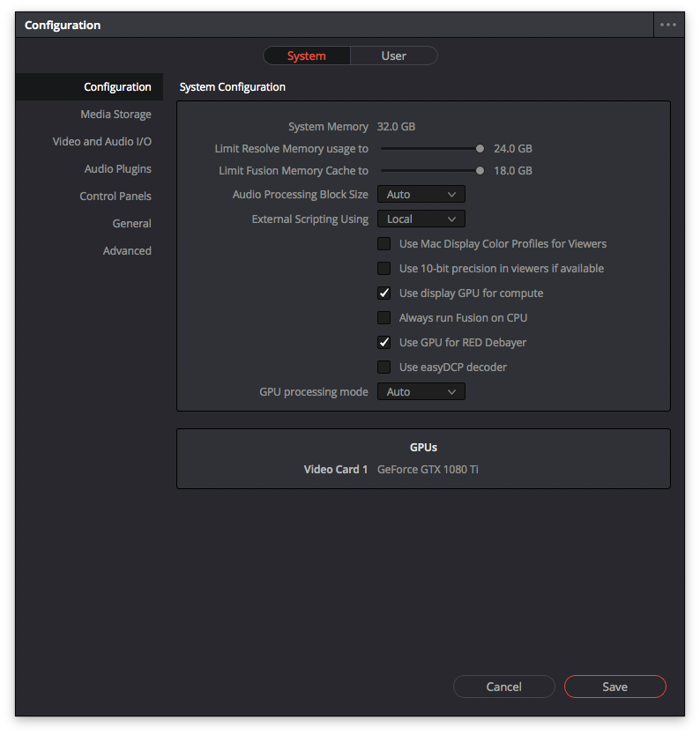The height and width of the screenshot is (735, 700).
Task: Click the 24.0 GB memory limit value
Action: pos(513,149)
